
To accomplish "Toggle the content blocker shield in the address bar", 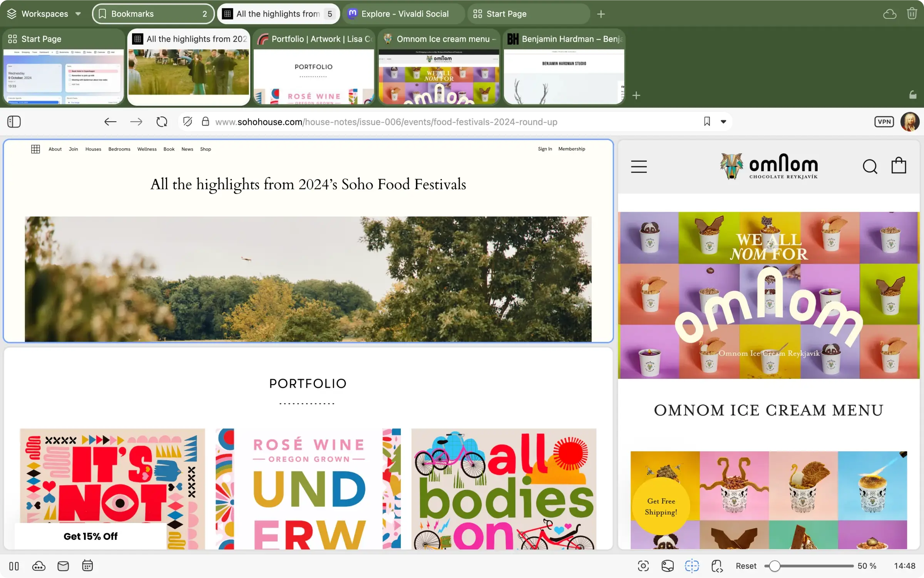I will tap(187, 121).
